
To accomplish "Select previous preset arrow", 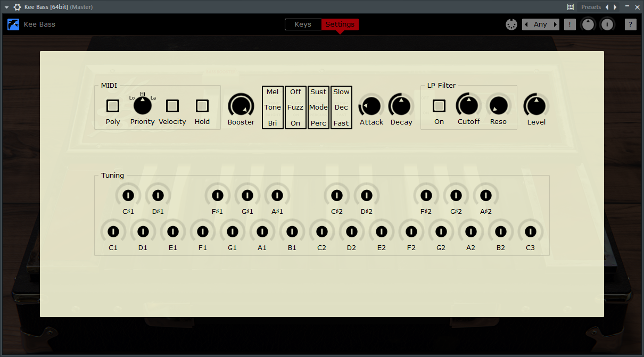I will (x=607, y=7).
